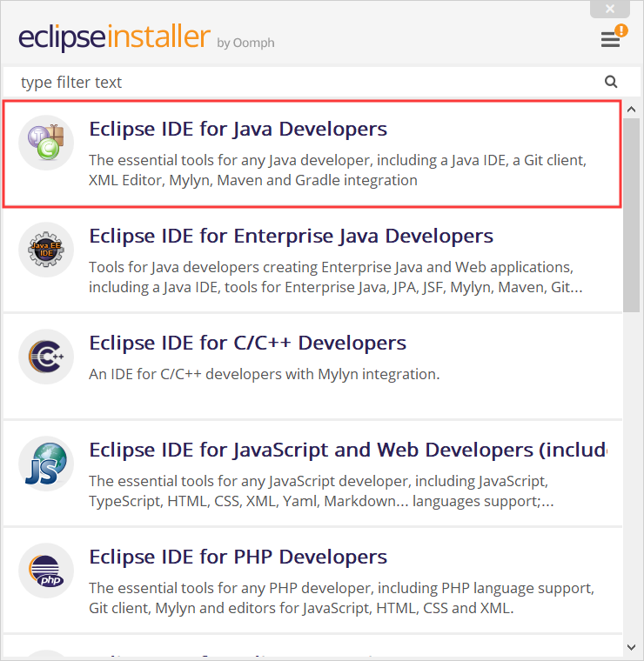This screenshot has height=661, width=644.
Task: Click text 'An IDE for C/C++ developers with Mylyn integration'
Action: click(x=264, y=374)
